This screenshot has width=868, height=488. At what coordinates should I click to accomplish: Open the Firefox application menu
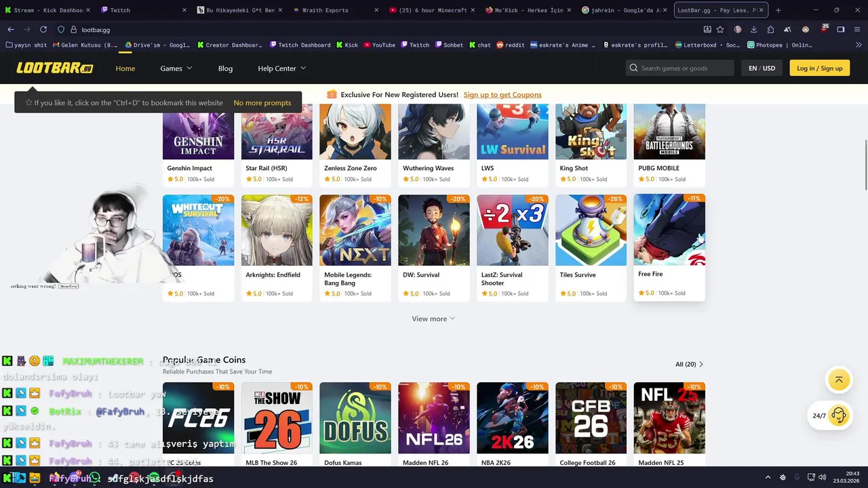(x=857, y=30)
